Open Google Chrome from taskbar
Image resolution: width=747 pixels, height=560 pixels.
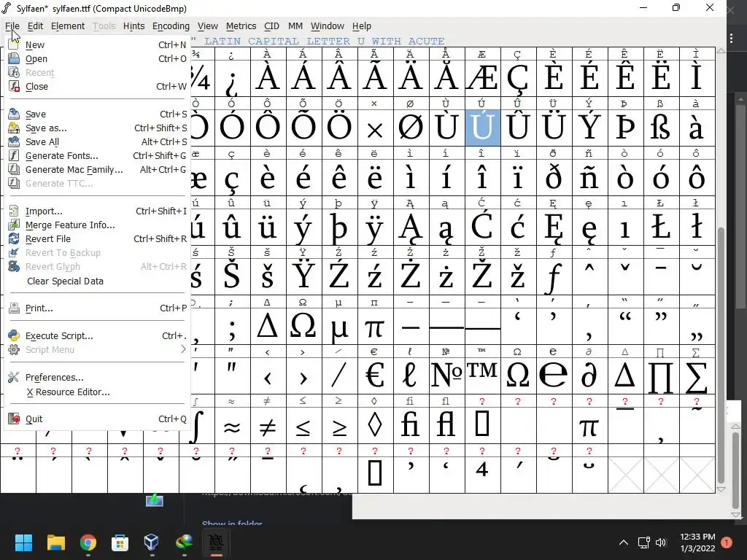tap(88, 542)
